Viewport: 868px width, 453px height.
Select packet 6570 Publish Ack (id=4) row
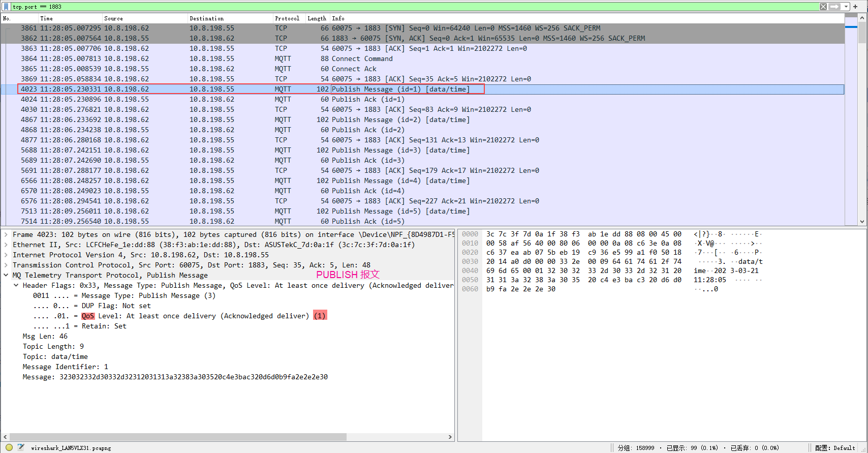click(x=422, y=191)
